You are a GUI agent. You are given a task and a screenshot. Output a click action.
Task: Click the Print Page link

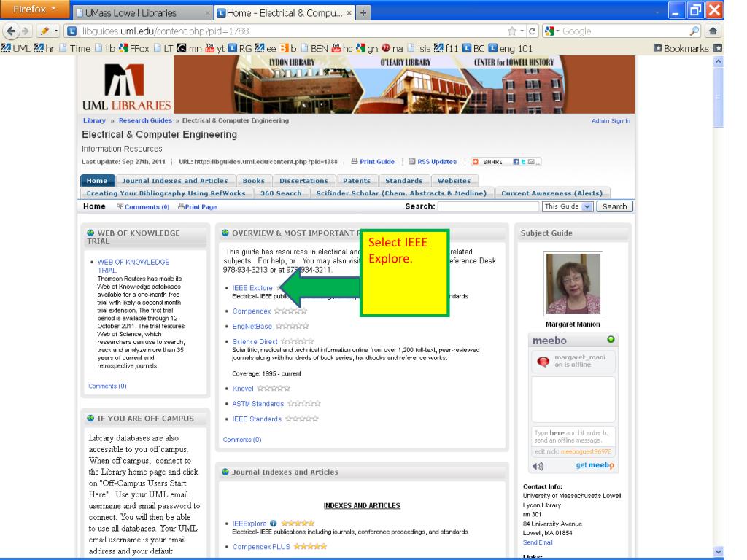tap(197, 206)
